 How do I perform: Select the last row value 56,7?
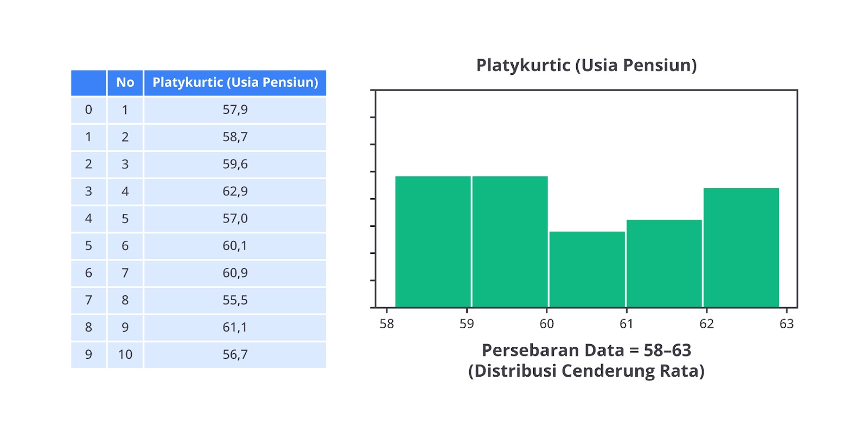235,354
